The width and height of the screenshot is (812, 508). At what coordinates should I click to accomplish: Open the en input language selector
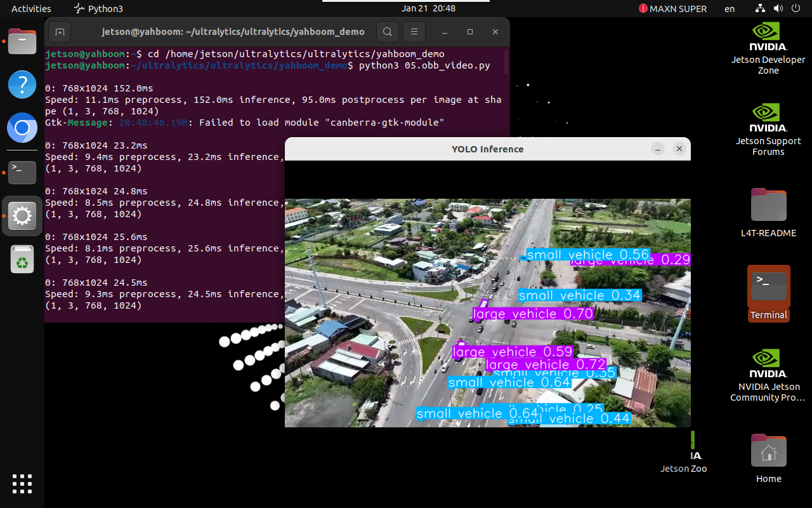coord(730,9)
